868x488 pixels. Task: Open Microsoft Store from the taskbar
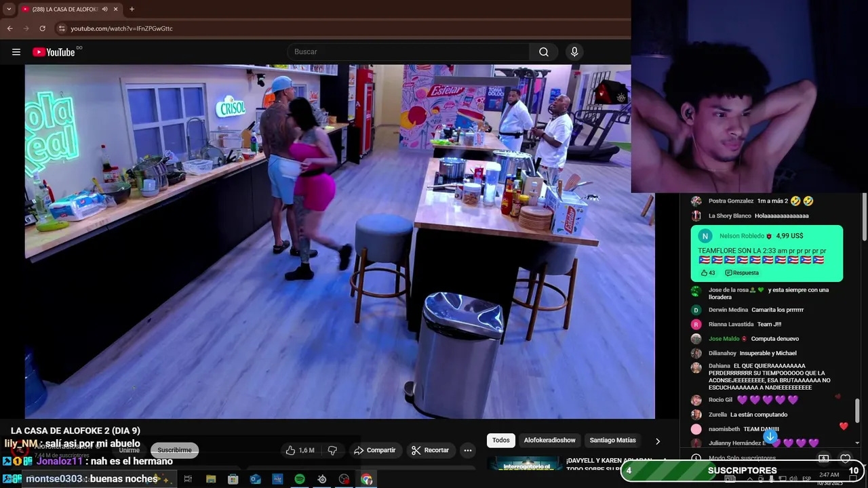(x=233, y=479)
